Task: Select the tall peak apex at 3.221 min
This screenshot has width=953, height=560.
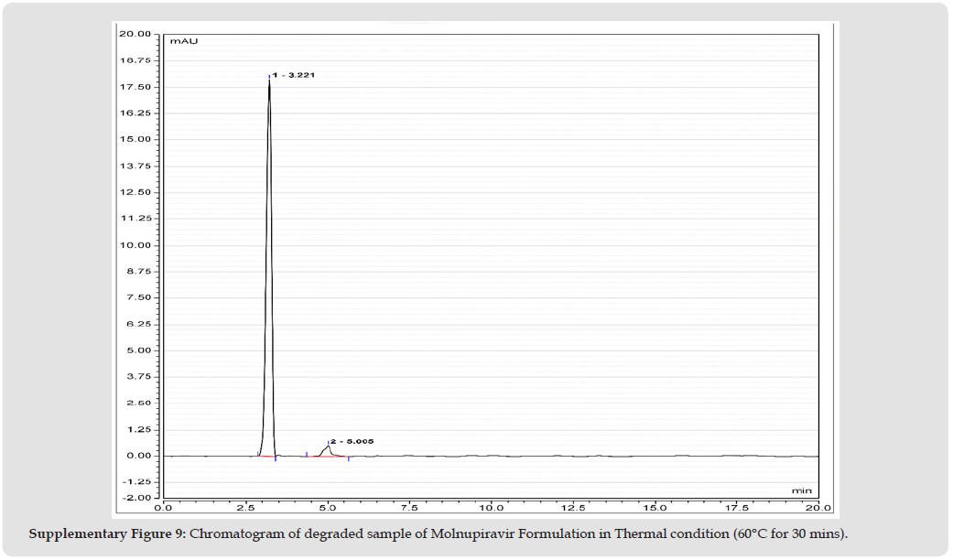Action: (269, 82)
